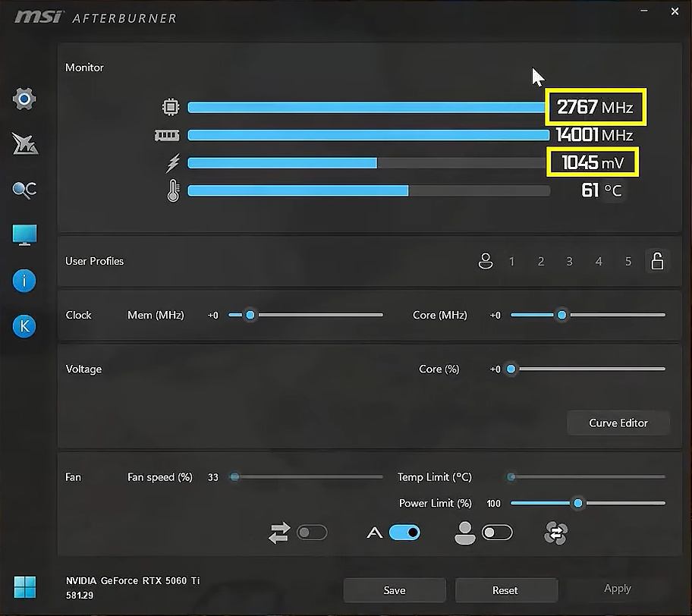Unlock the user profiles padlock
692x616 pixels.
pyautogui.click(x=657, y=260)
